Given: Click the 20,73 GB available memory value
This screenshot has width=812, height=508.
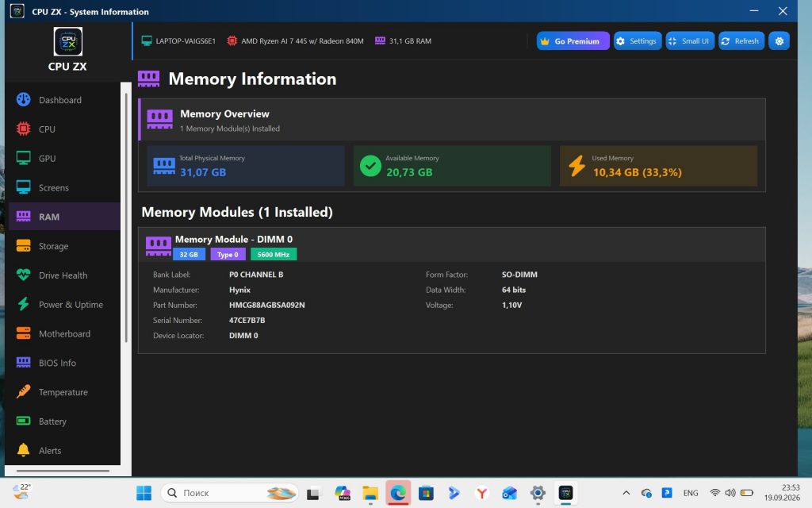Looking at the screenshot, I should [409, 172].
